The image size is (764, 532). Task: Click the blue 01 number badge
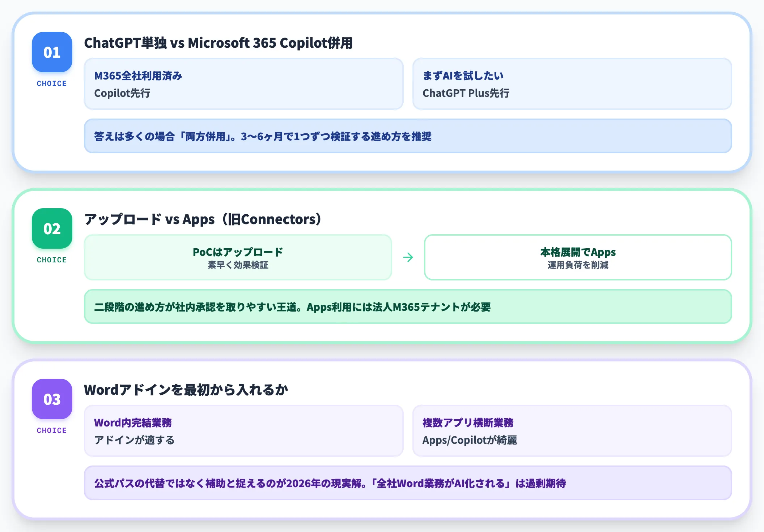52,52
